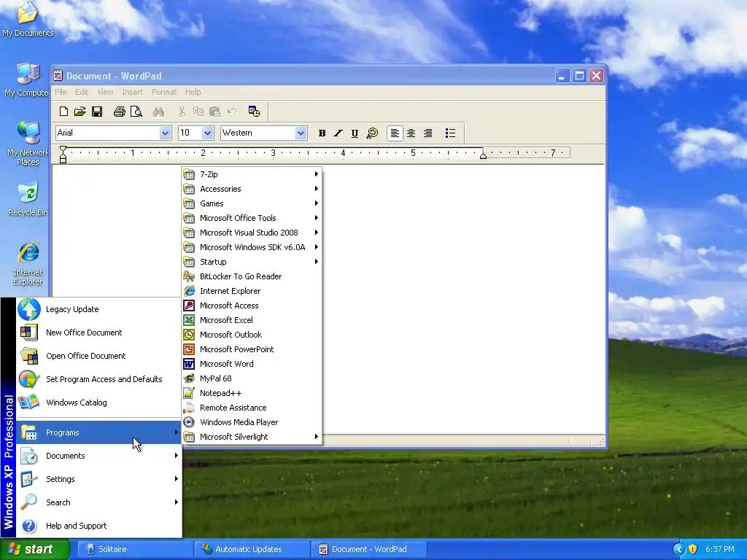
Task: Toggle Underline formatting
Action: 355,133
